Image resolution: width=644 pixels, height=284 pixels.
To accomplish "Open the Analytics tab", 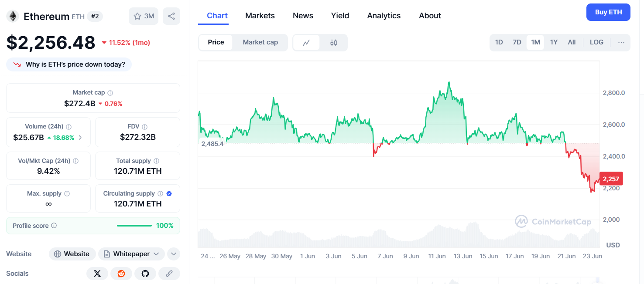I will click(384, 16).
